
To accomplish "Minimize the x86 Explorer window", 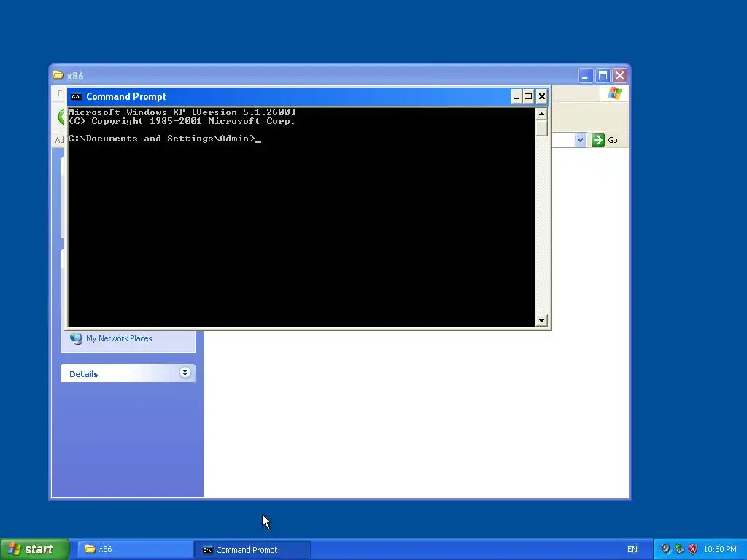I will click(586, 76).
